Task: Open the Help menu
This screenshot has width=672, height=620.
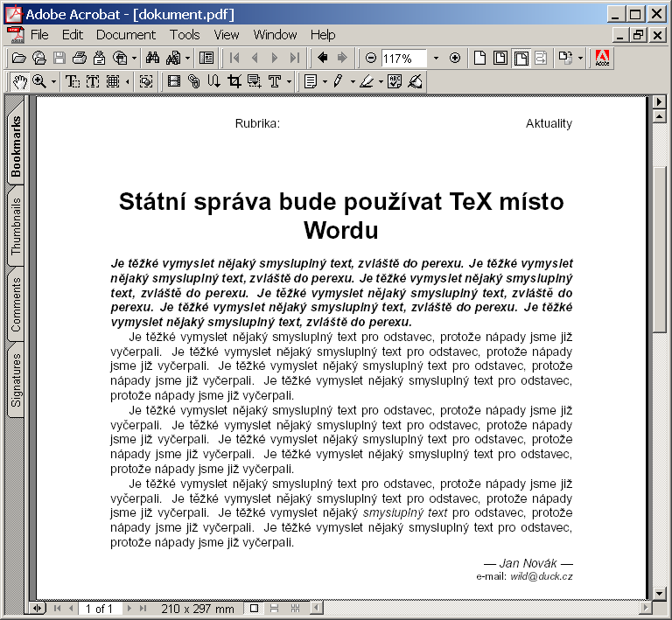Action: point(323,35)
